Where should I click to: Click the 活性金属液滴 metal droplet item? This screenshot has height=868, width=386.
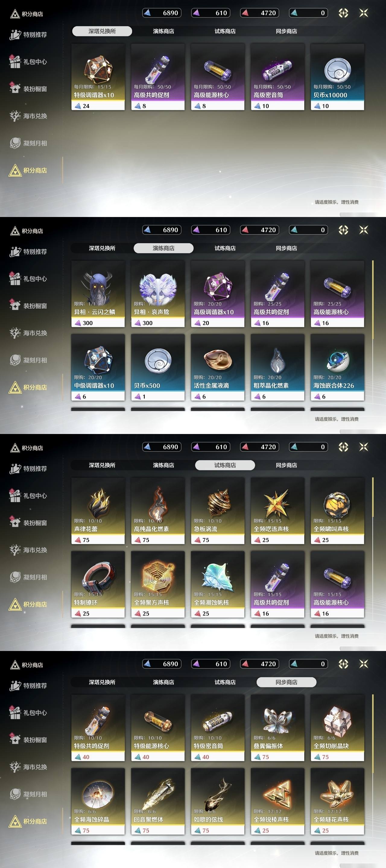coord(217,367)
